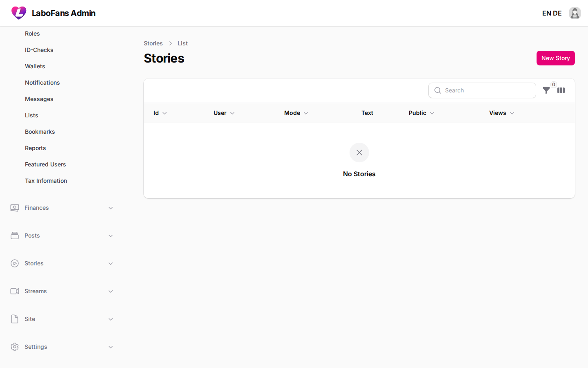The height and width of the screenshot is (368, 588).
Task: Open Notifications in the sidebar
Action: tap(42, 83)
